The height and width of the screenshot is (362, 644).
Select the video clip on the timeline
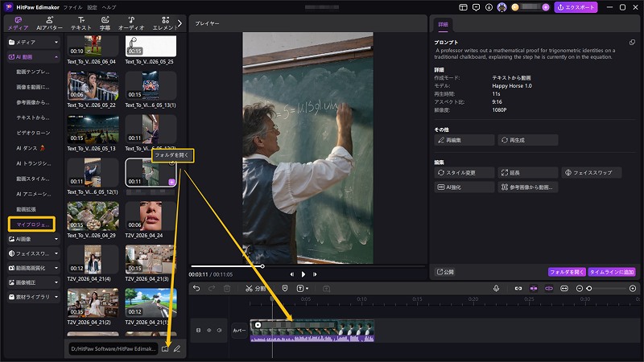312,331
